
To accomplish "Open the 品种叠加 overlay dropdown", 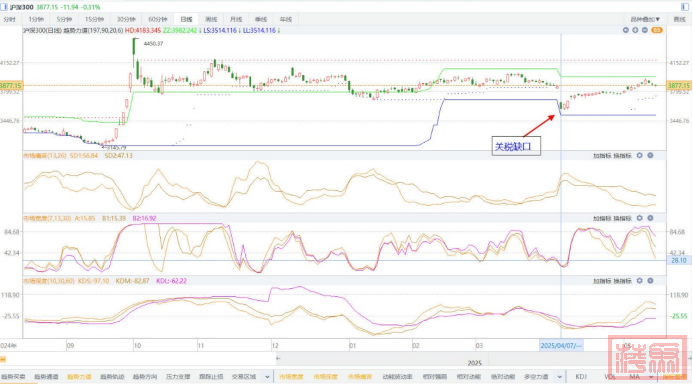I will (645, 19).
